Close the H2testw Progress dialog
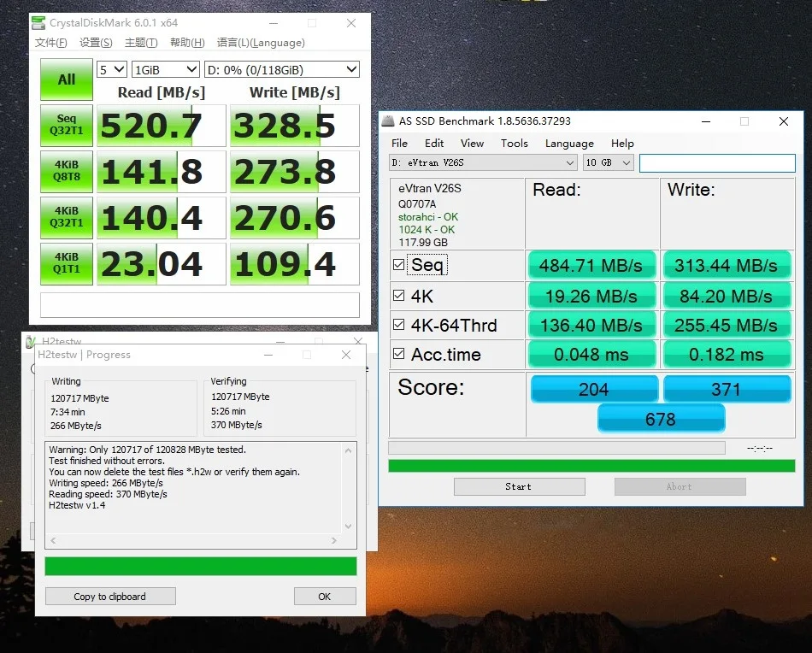The height and width of the screenshot is (653, 812). [x=346, y=355]
